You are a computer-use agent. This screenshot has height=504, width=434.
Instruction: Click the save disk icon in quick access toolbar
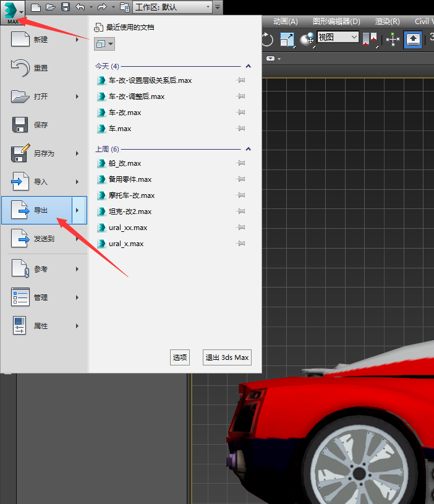[64, 7]
